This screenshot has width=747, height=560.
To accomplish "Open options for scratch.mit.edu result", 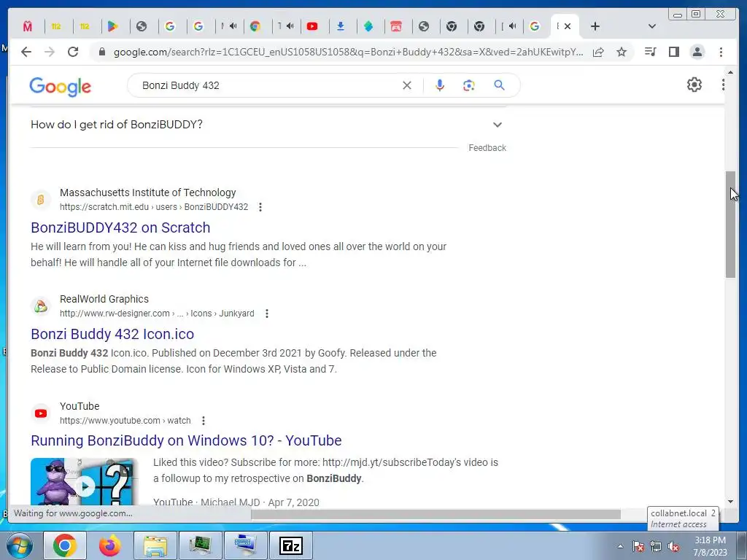I will pos(260,207).
